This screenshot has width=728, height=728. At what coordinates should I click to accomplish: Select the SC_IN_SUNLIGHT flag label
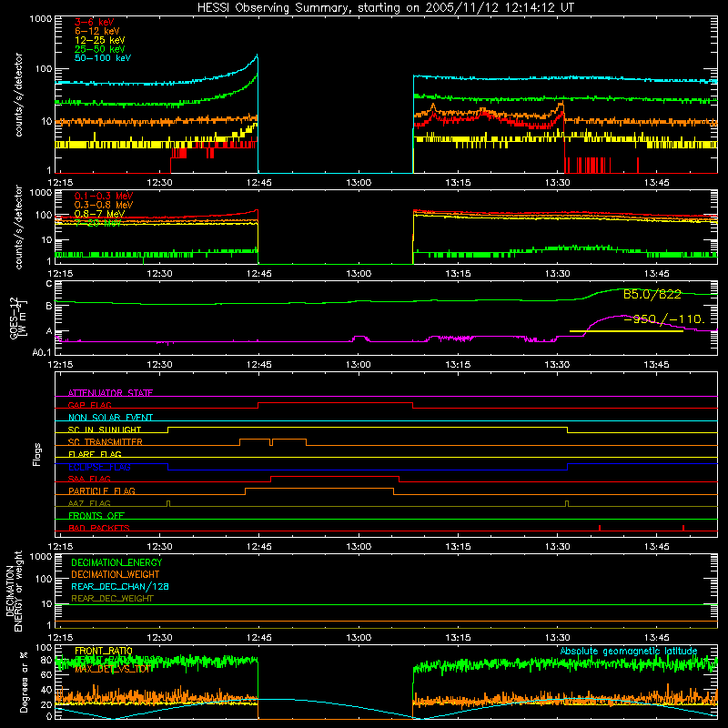pyautogui.click(x=105, y=430)
